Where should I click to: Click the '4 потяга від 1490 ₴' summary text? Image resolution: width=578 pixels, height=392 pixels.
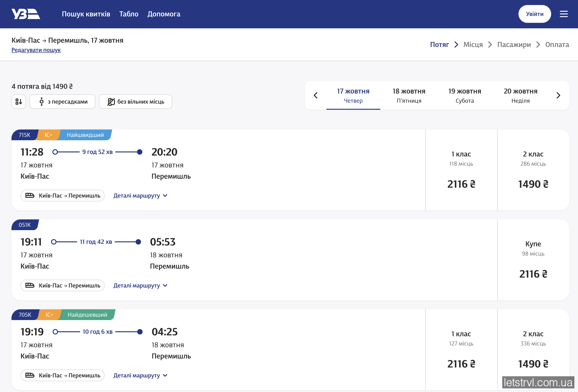click(x=42, y=86)
